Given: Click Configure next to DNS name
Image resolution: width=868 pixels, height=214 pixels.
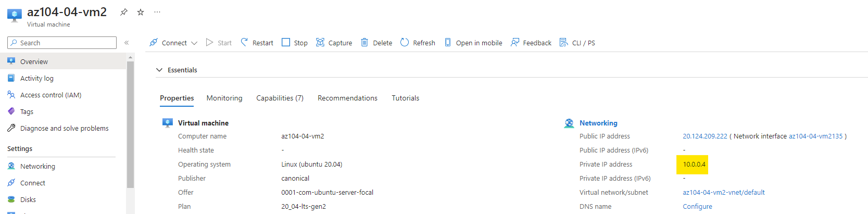Looking at the screenshot, I should 697,207.
